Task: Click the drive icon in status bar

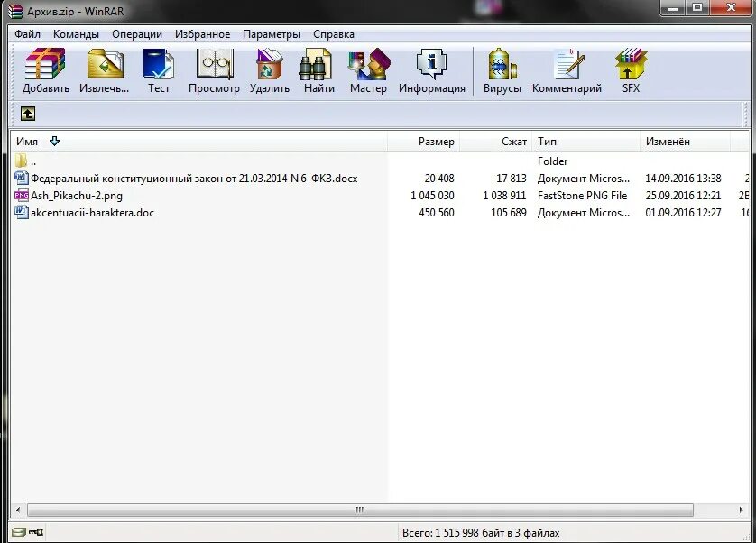Action: pos(19,532)
